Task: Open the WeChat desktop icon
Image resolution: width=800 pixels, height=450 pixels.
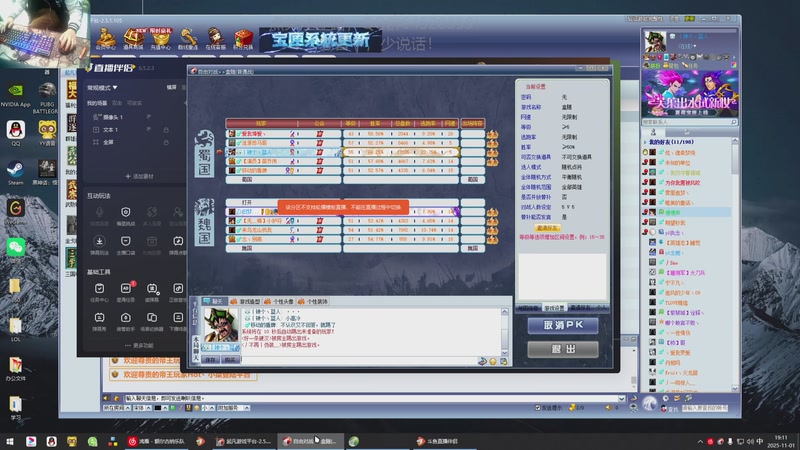Action: (15, 247)
